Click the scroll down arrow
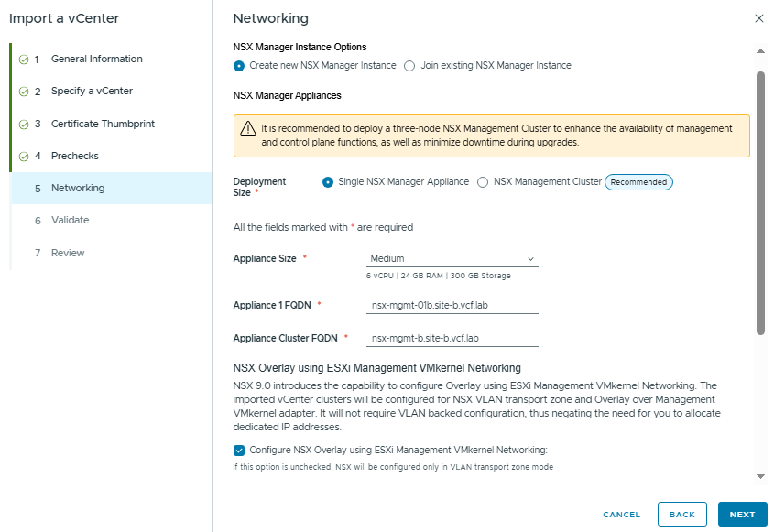774x532 pixels. click(x=759, y=476)
